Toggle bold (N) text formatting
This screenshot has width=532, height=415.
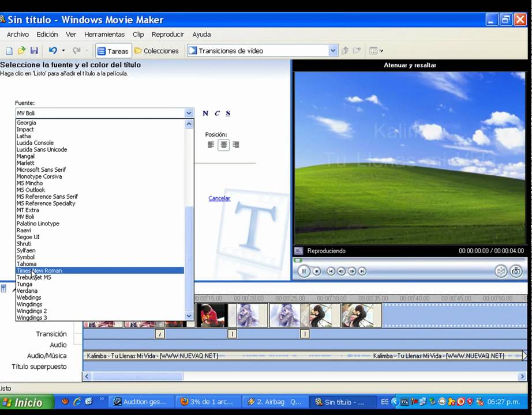[x=205, y=113]
